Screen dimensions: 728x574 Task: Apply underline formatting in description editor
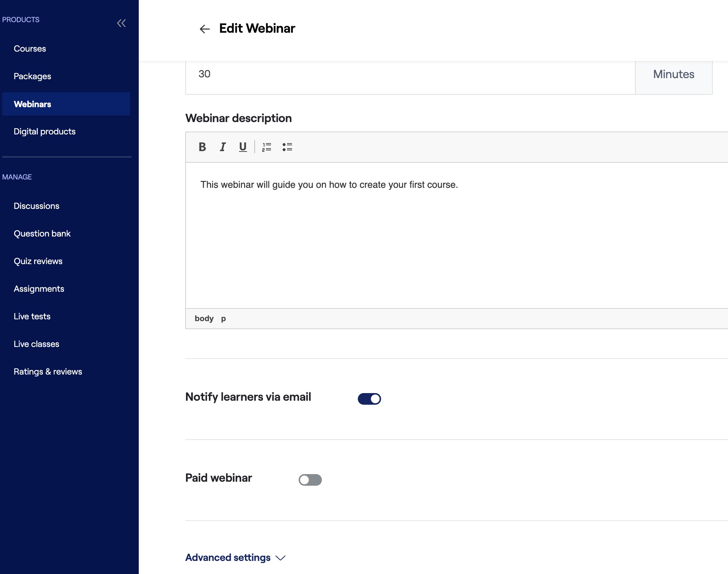(x=243, y=147)
